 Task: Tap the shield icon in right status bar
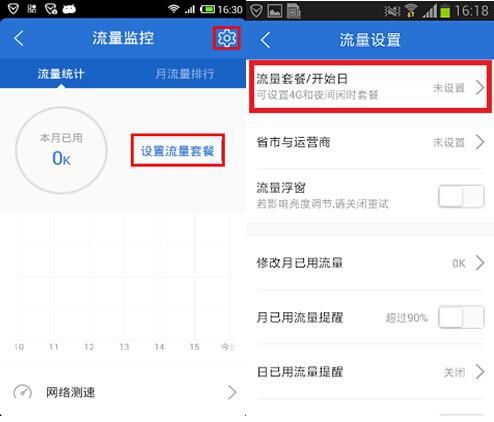[256, 11]
